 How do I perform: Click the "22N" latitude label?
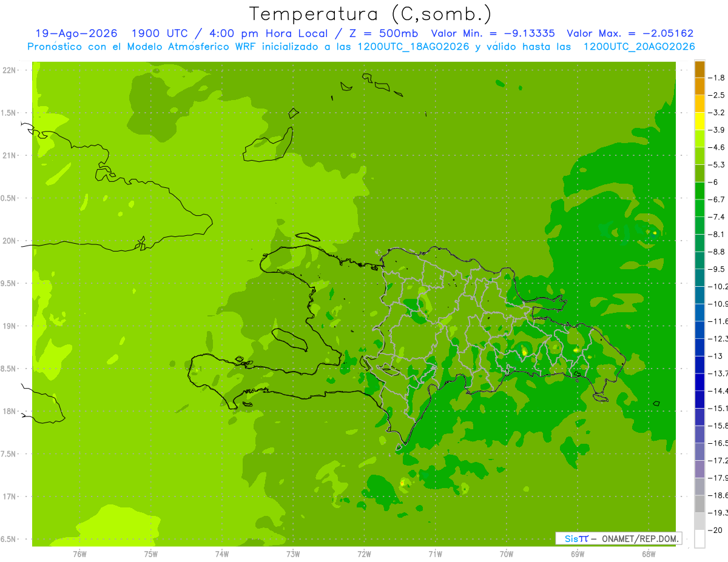click(10, 70)
